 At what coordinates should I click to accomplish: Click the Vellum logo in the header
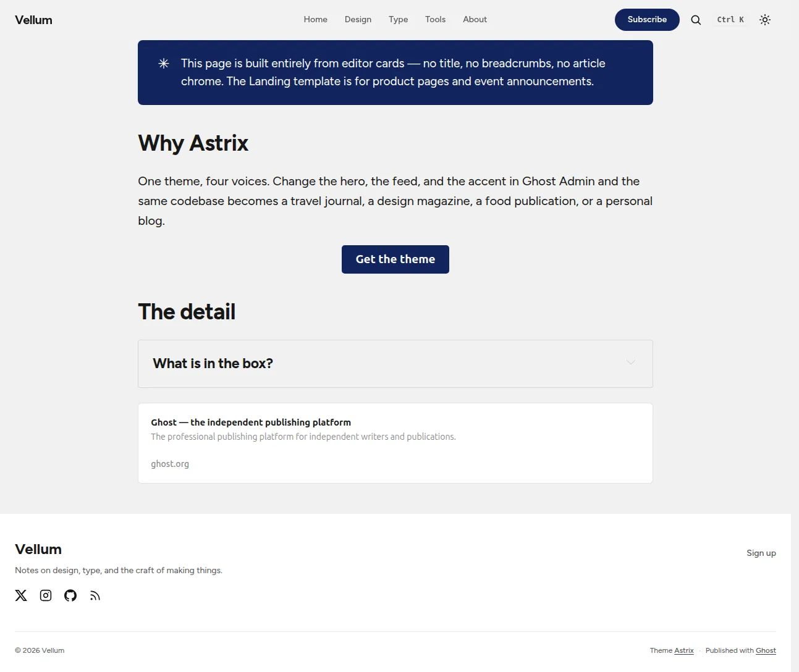pyautogui.click(x=33, y=20)
